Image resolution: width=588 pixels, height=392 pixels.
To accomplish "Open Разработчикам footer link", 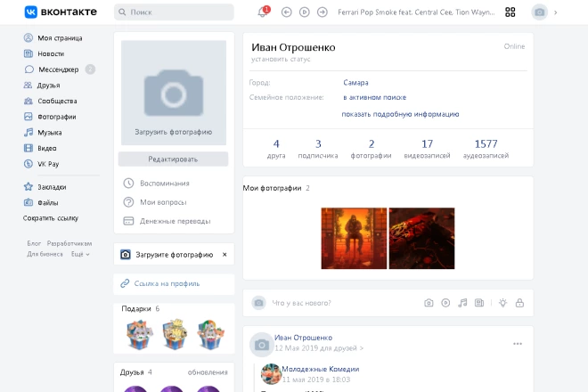I will click(x=69, y=243).
